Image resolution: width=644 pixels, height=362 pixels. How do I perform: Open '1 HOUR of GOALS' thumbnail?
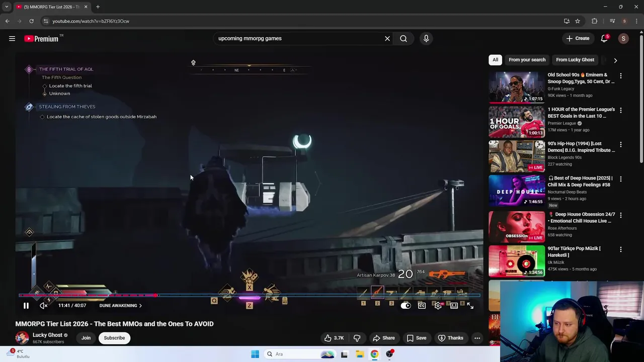point(517,122)
